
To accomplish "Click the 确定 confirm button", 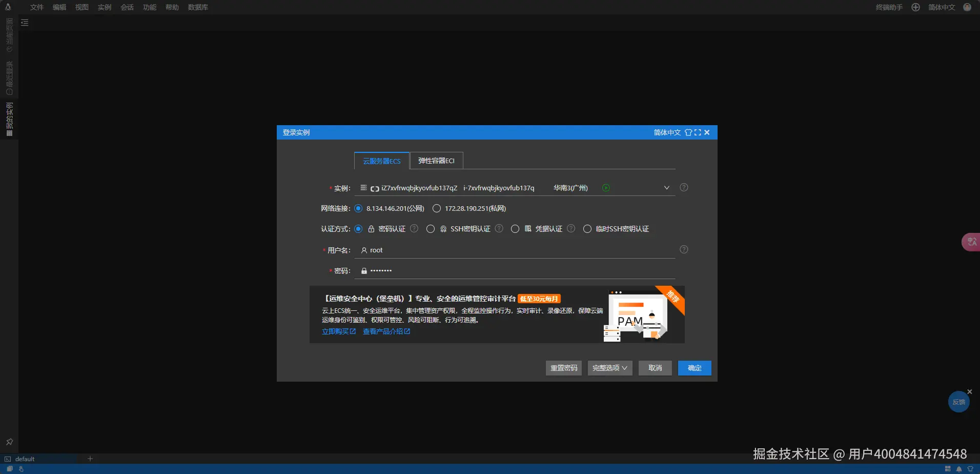I will click(694, 368).
